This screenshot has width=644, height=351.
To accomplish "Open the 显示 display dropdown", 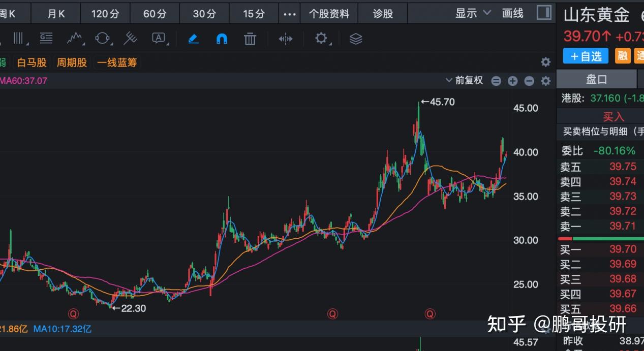I will point(471,13).
